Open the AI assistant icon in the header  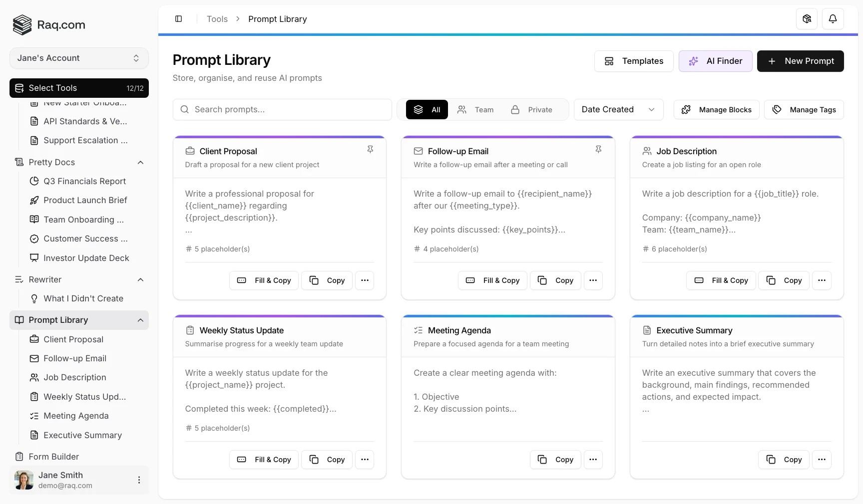click(806, 18)
